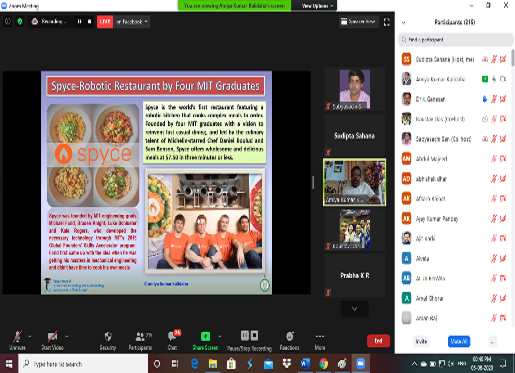Open the View Options dropdown
Image resolution: width=515 pixels, height=373 pixels.
pyautogui.click(x=317, y=6)
